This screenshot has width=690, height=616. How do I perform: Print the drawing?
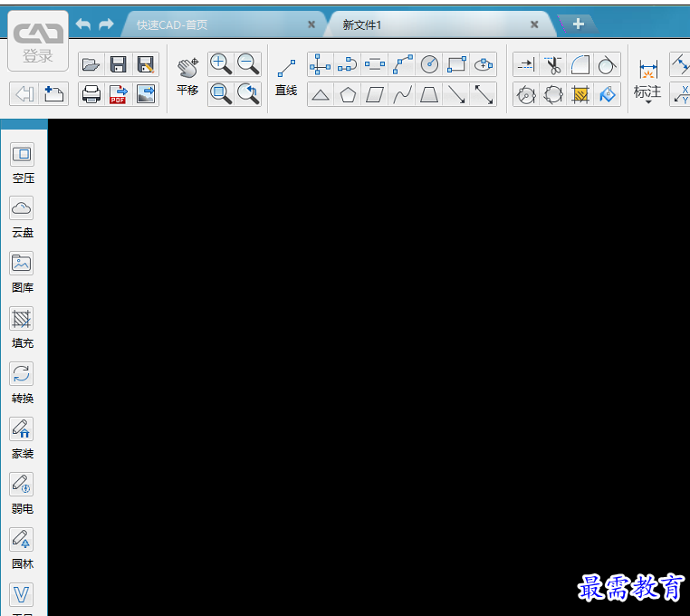click(91, 94)
